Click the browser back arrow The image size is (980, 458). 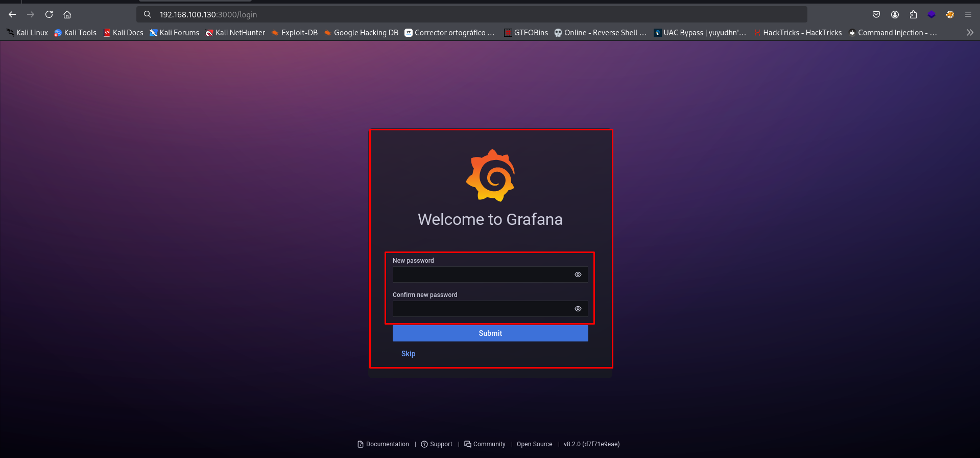(12, 14)
